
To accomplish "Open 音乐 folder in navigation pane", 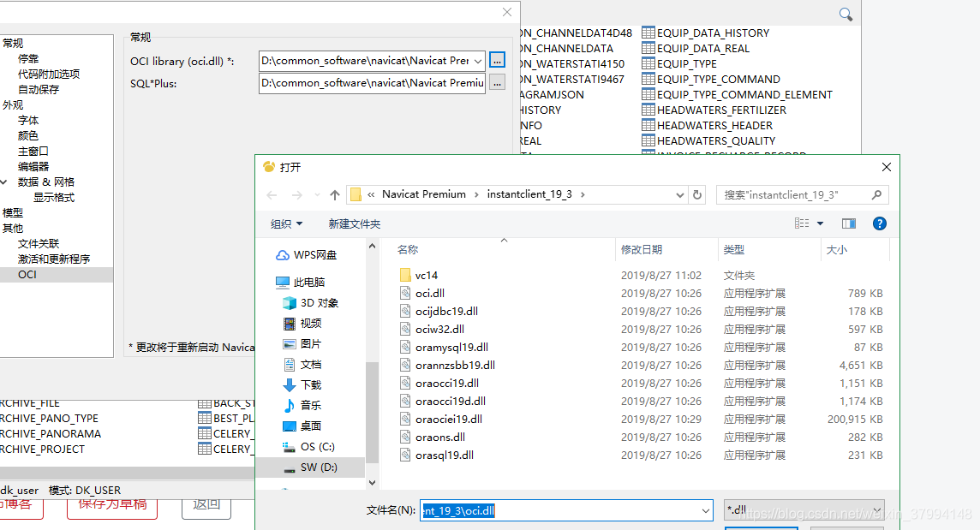I will coord(302,406).
